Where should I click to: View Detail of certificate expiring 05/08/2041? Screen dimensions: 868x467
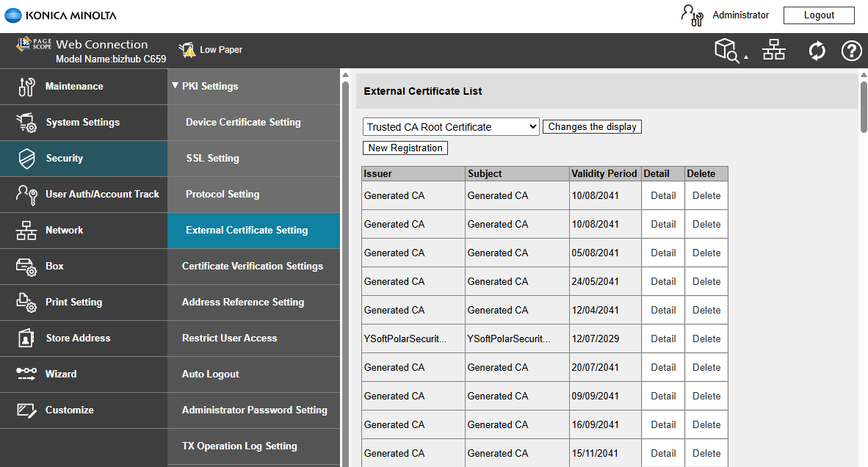click(x=663, y=253)
